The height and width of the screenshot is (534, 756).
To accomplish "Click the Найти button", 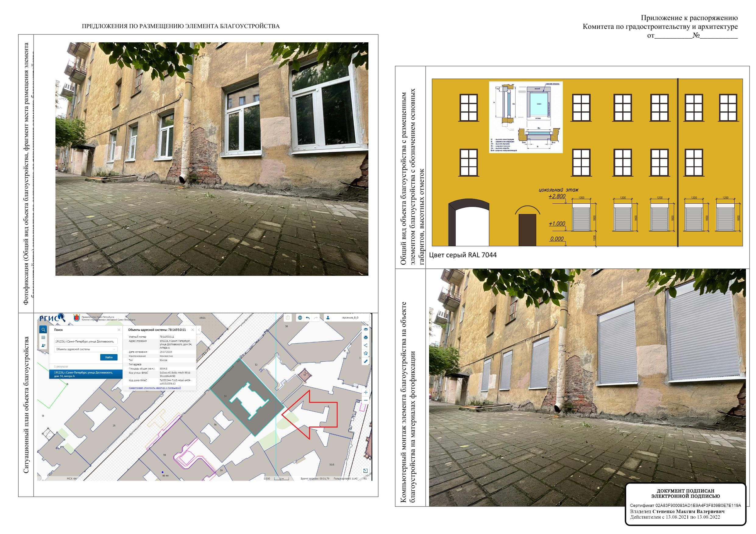I will point(109,357).
